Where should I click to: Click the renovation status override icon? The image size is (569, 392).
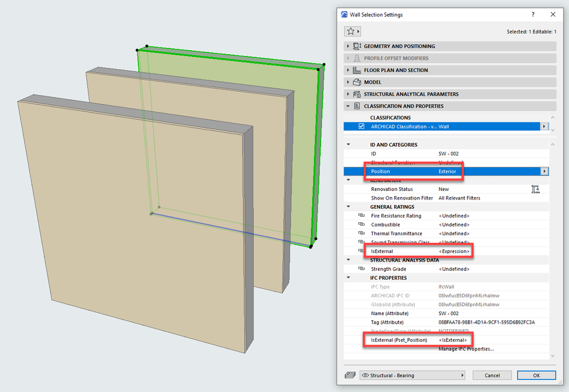point(535,189)
